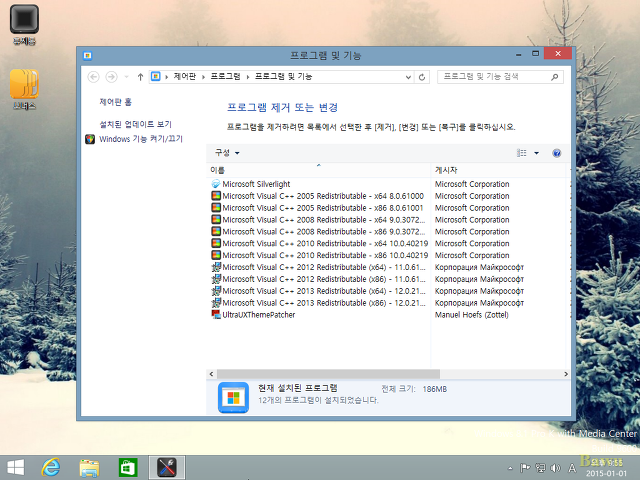The width and height of the screenshot is (640, 480).
Task: Open the 구성 organize dropdown
Action: pos(227,153)
